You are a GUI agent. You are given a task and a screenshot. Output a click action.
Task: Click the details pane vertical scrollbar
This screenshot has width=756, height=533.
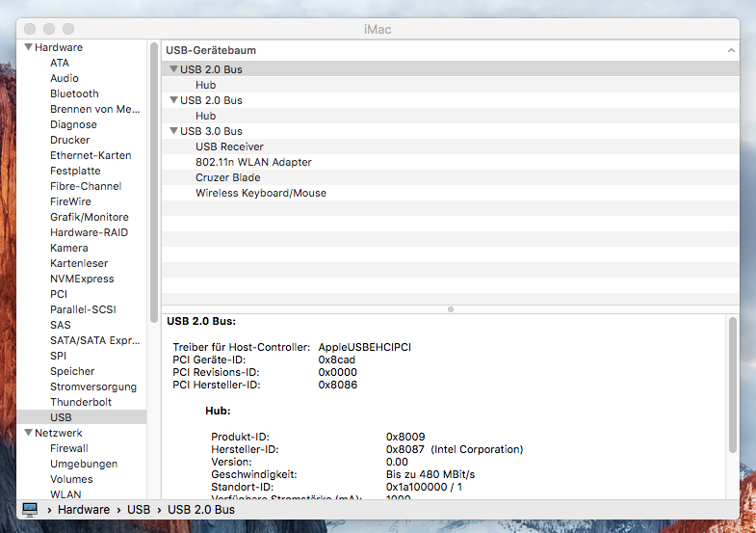click(x=732, y=386)
